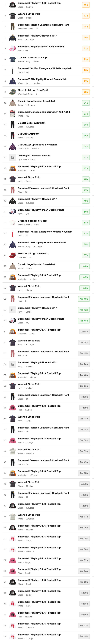Click the 5m 15s sellout time badge
The height and width of the screenshot is (644, 94).
(84, 636)
